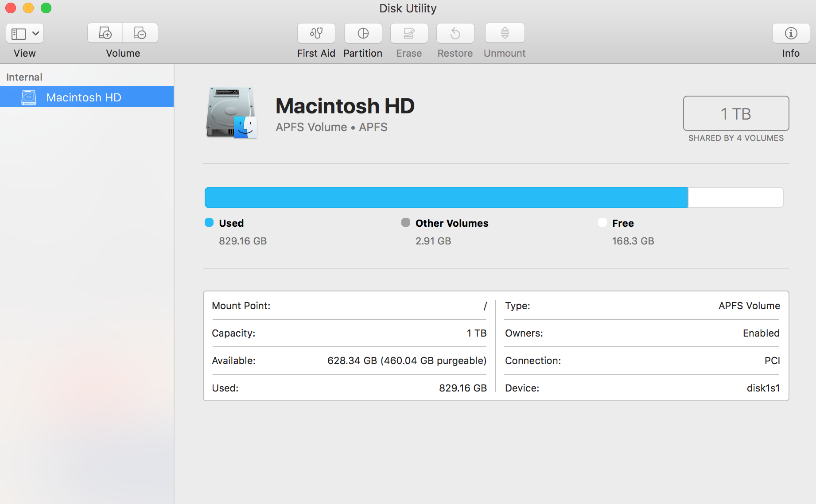816x504 pixels.
Task: Click the Device 'disk1s1' value
Action: click(763, 388)
